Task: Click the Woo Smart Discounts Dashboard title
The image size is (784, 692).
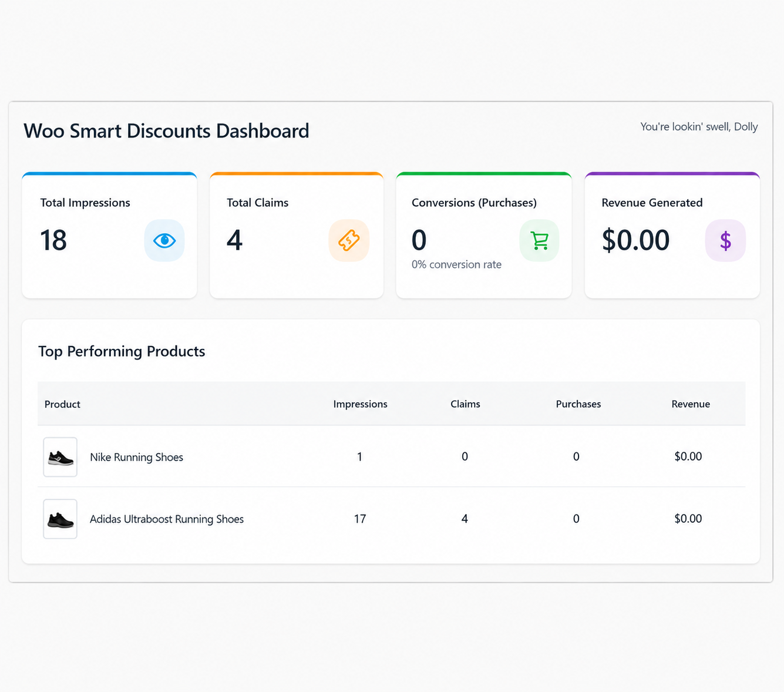Action: [x=166, y=130]
